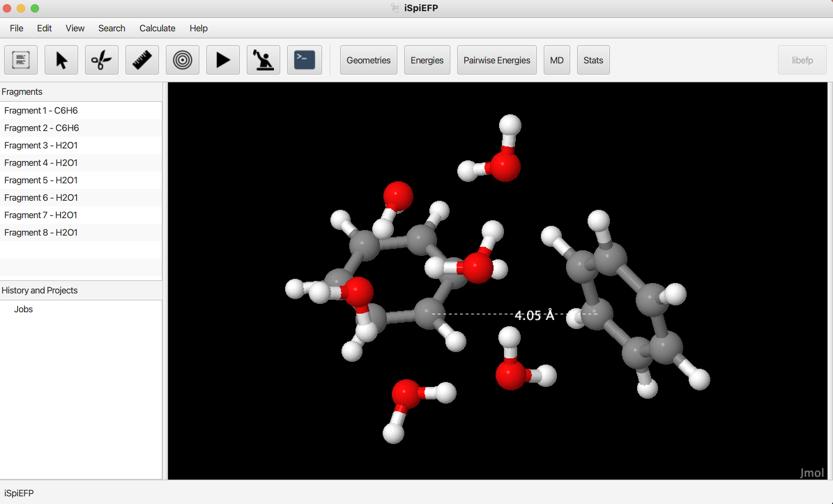Select Fragment 6 - H2O1
Screen dimensions: 833x504
coord(81,198)
